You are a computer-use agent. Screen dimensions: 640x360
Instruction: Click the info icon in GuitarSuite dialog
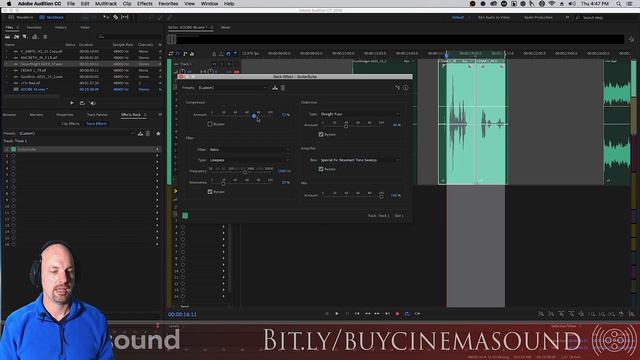tap(405, 87)
